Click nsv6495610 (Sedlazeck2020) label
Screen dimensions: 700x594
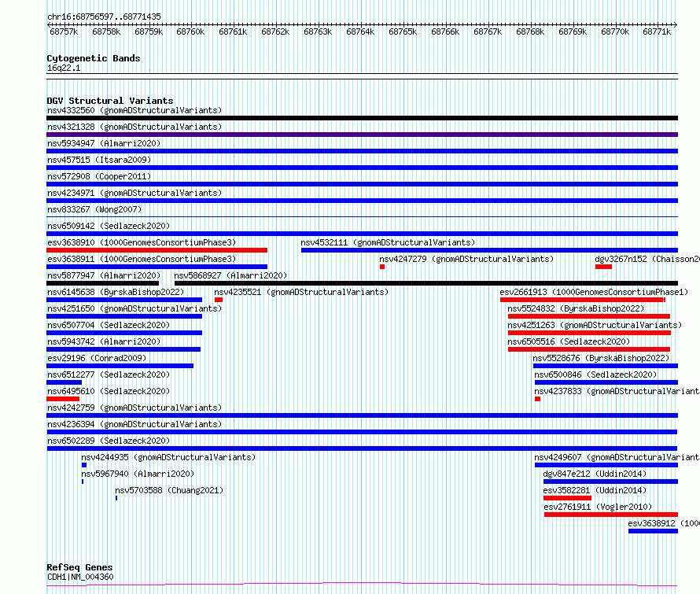click(x=109, y=391)
